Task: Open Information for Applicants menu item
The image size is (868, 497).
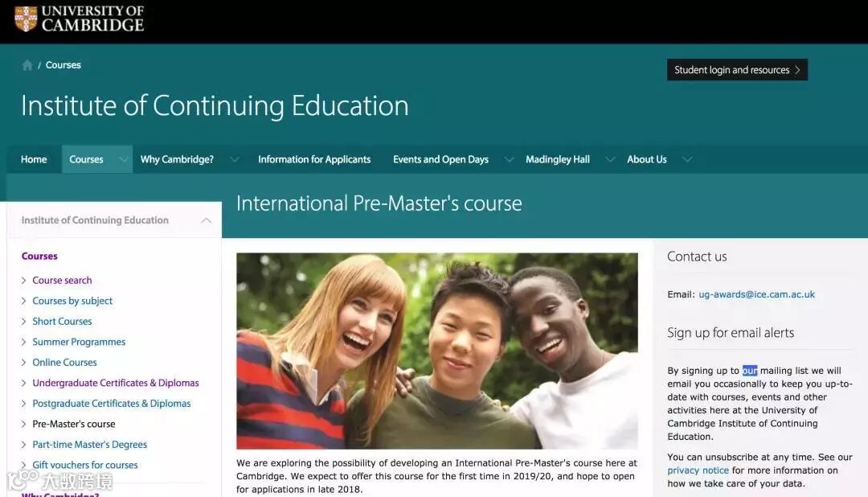Action: point(314,159)
